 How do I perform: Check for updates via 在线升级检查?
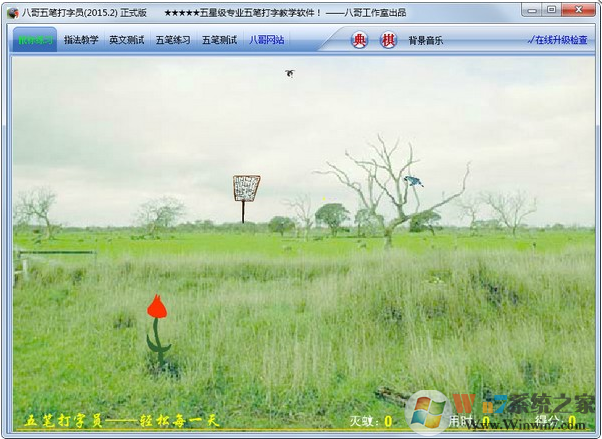point(557,40)
